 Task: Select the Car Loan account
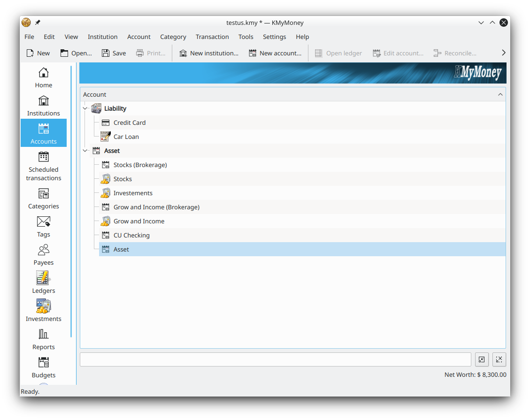click(126, 137)
